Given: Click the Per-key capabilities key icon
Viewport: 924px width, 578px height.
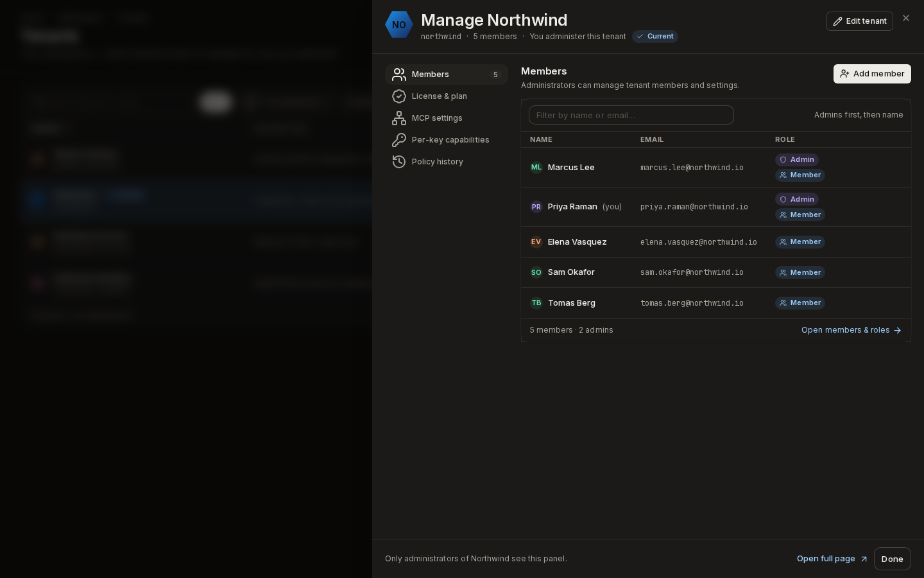Looking at the screenshot, I should click(x=399, y=140).
